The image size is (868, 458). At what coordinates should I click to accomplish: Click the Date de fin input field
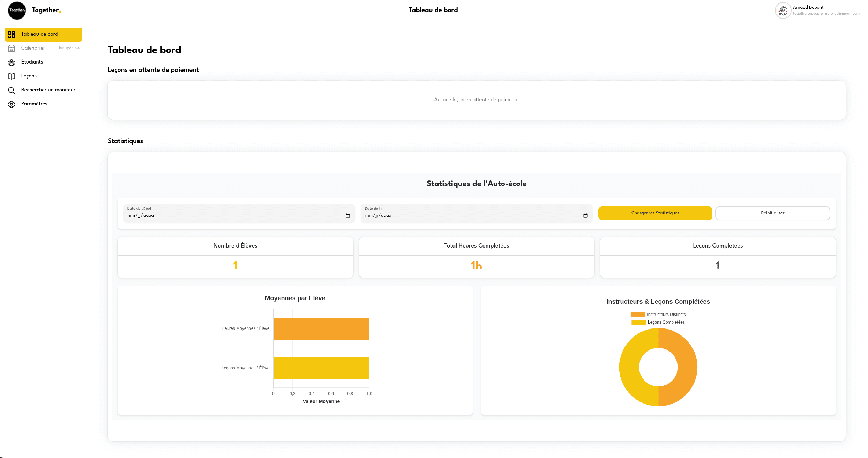476,213
